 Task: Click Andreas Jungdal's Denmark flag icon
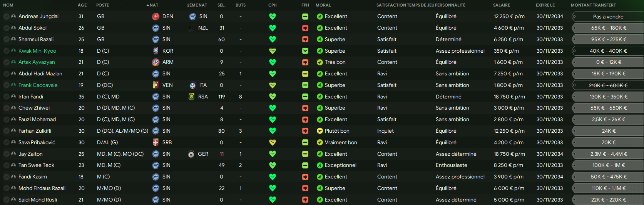(156, 17)
